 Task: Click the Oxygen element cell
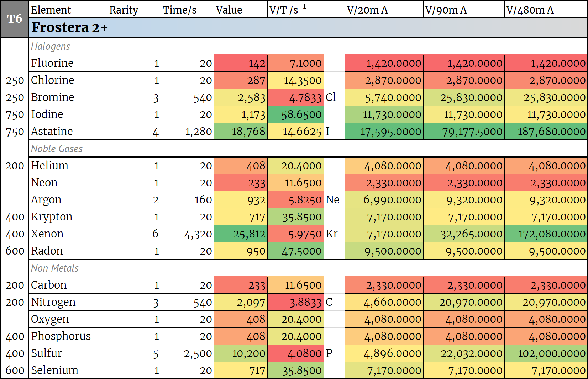(68, 319)
